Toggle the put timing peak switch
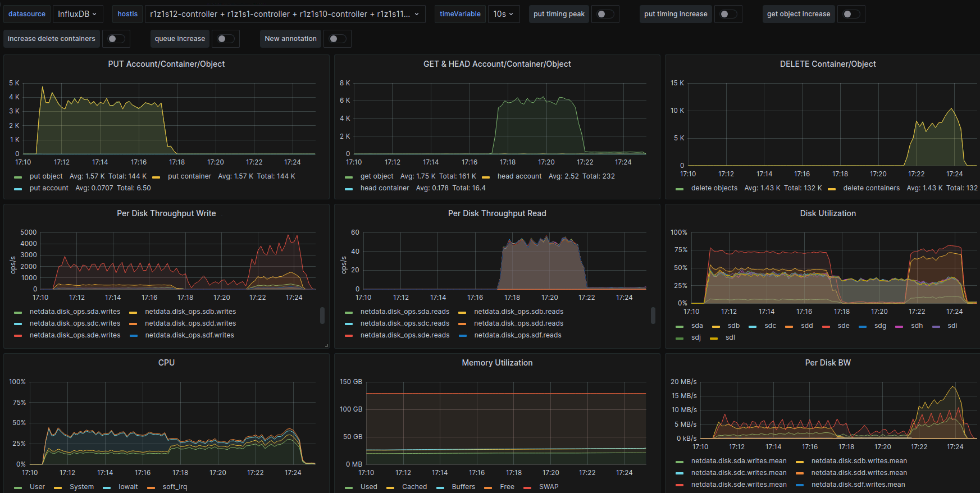The width and height of the screenshot is (980, 493). tap(605, 14)
